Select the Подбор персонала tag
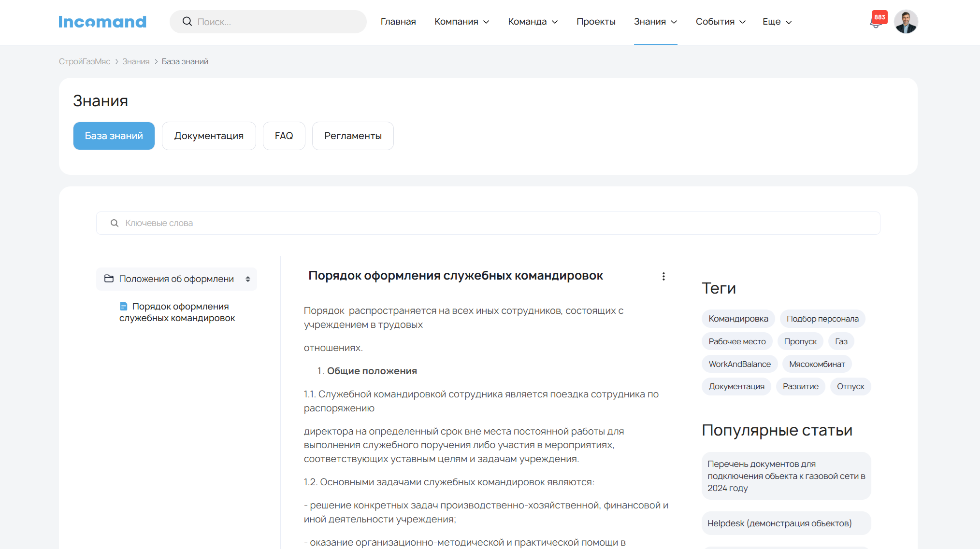 (x=822, y=319)
